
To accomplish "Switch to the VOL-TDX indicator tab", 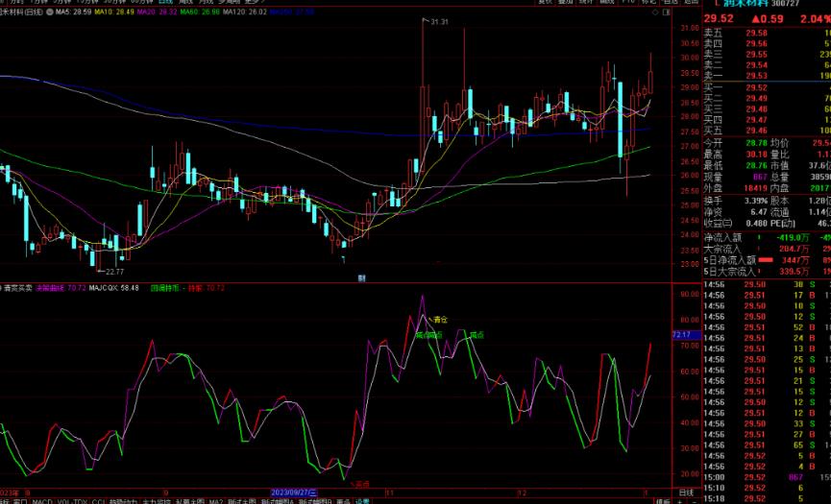I will [72, 501].
